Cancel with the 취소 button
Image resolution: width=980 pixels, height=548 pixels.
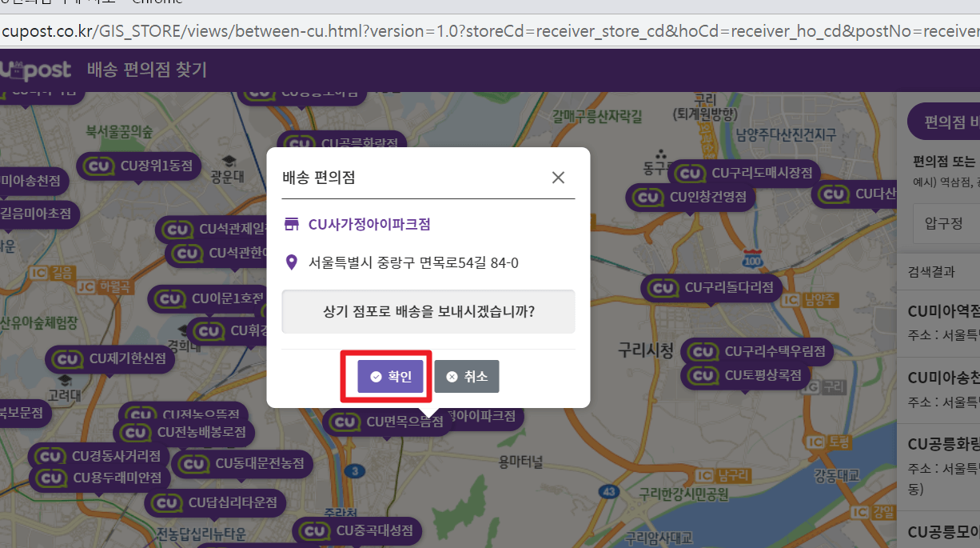click(467, 376)
